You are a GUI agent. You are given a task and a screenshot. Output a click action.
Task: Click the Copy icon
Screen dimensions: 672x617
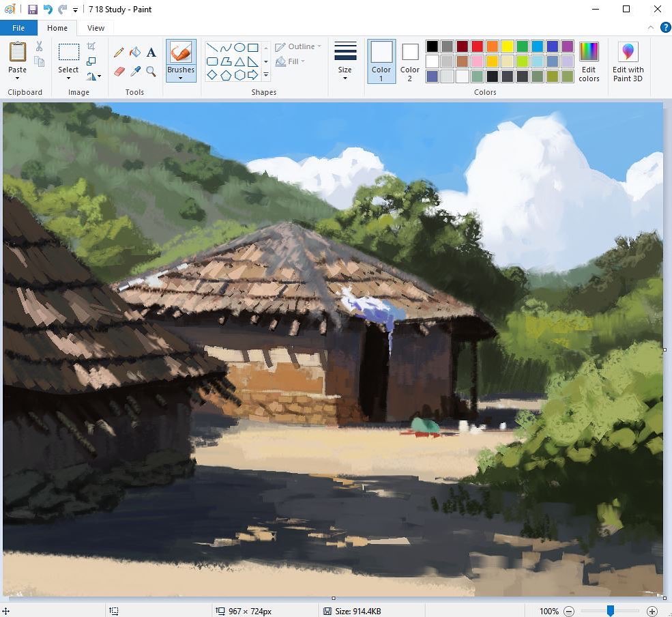pyautogui.click(x=39, y=61)
